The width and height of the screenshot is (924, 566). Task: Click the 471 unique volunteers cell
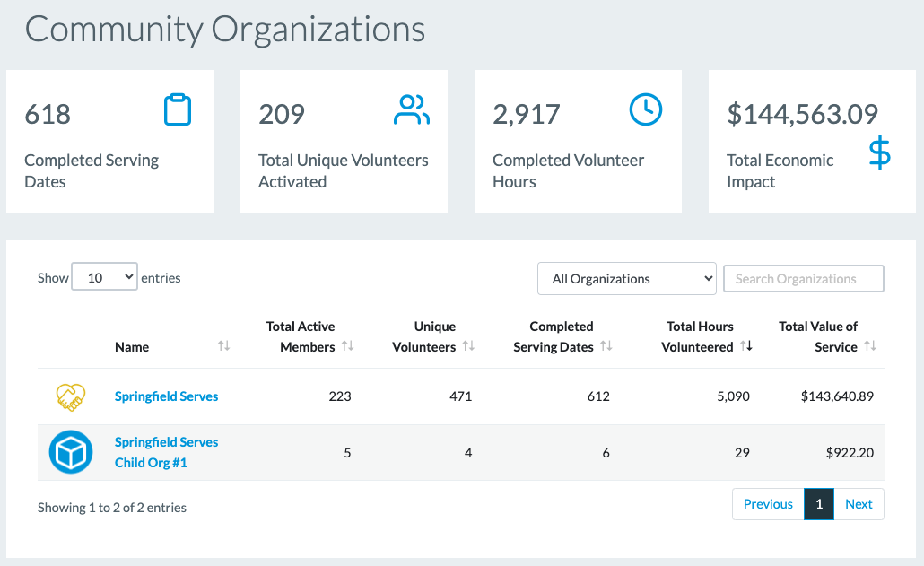coord(461,396)
